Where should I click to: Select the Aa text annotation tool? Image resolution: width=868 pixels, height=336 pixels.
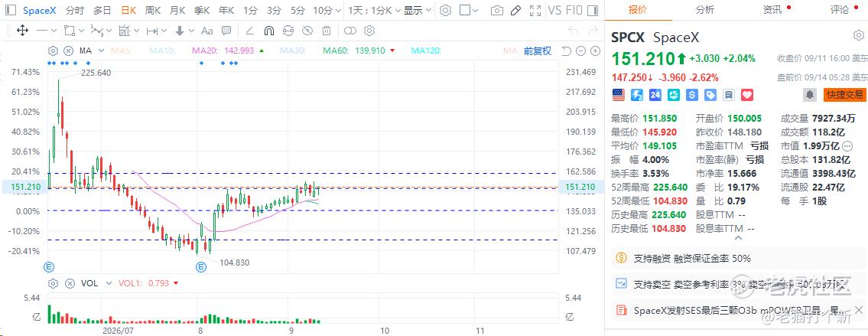click(207, 31)
